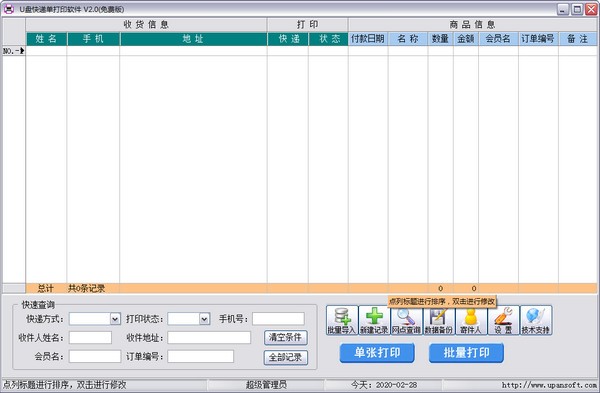Open 网点查询 magnifier search icon

tap(406, 320)
